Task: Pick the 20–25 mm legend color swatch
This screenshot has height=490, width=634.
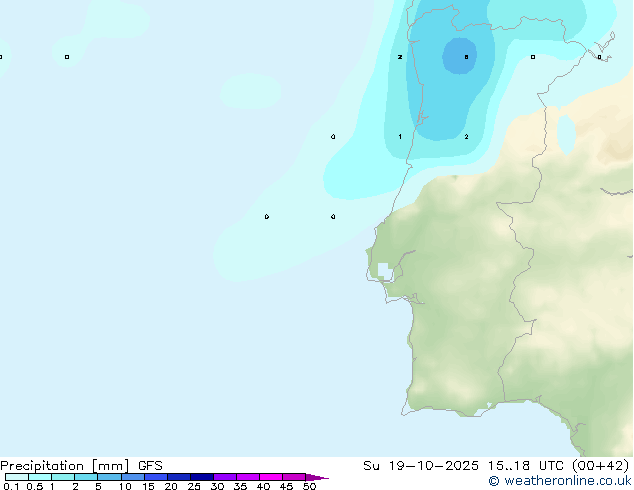Action: tap(179, 477)
